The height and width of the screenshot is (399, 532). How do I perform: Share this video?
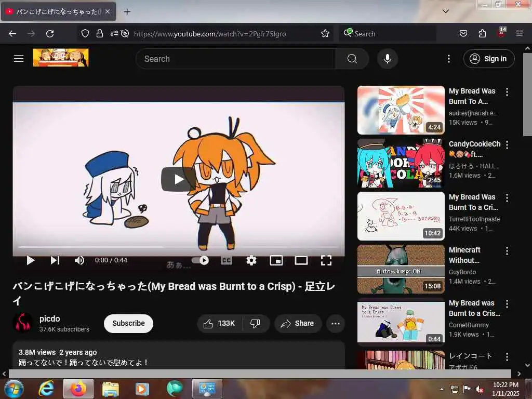click(x=298, y=323)
